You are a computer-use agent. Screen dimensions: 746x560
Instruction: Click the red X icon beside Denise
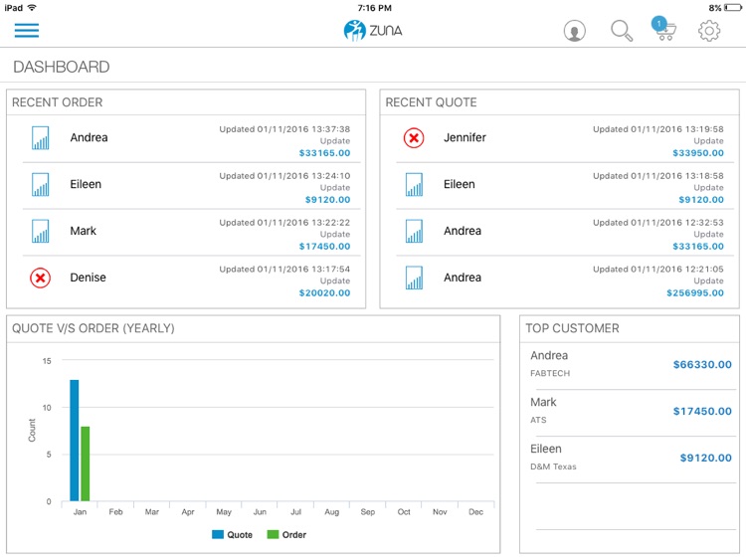coord(40,279)
